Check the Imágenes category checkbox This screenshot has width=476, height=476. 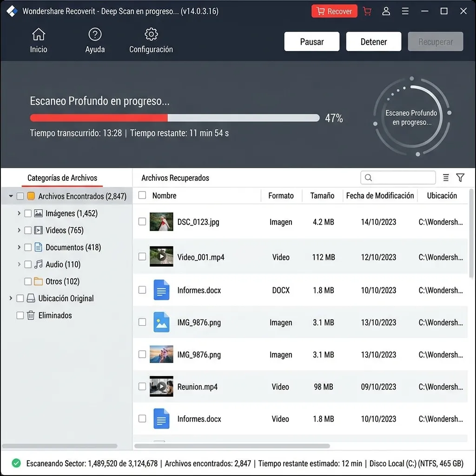pos(27,213)
